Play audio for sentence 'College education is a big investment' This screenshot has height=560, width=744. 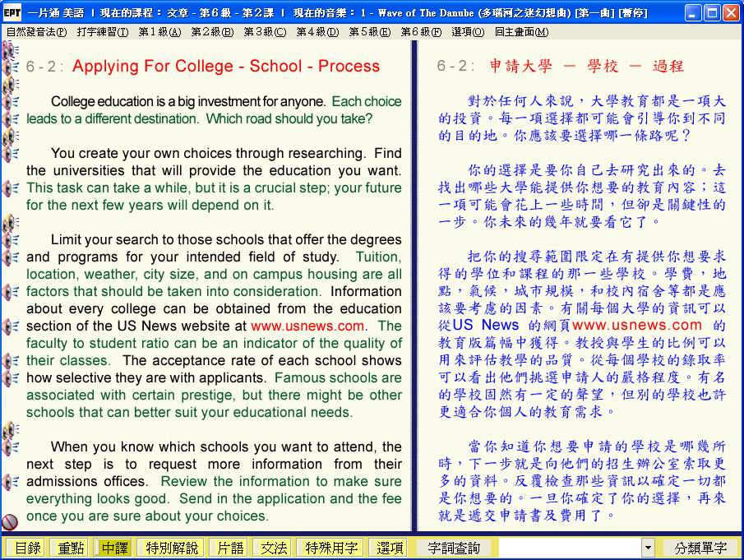[x=11, y=102]
